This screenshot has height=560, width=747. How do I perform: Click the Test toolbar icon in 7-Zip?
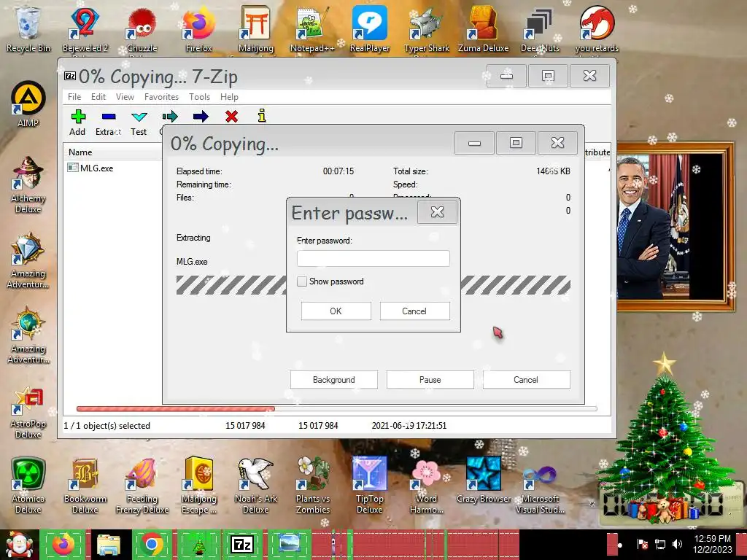coord(139,122)
